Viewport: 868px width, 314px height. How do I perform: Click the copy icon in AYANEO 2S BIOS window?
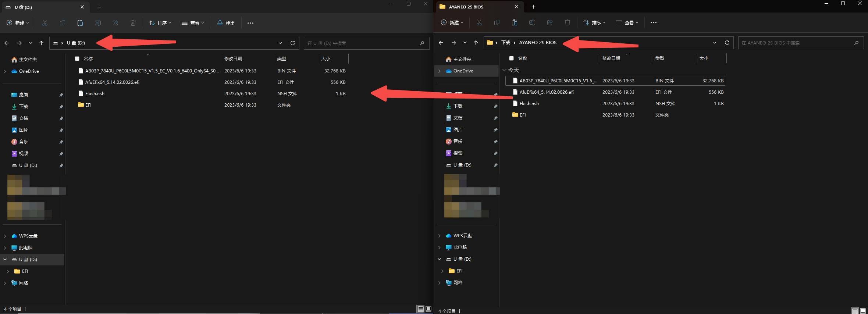click(497, 22)
